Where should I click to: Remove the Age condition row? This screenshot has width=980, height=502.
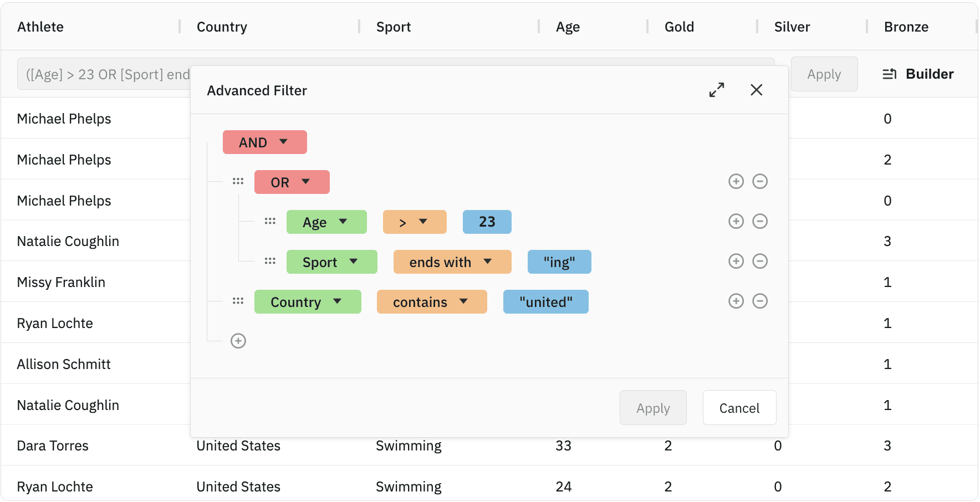point(760,221)
